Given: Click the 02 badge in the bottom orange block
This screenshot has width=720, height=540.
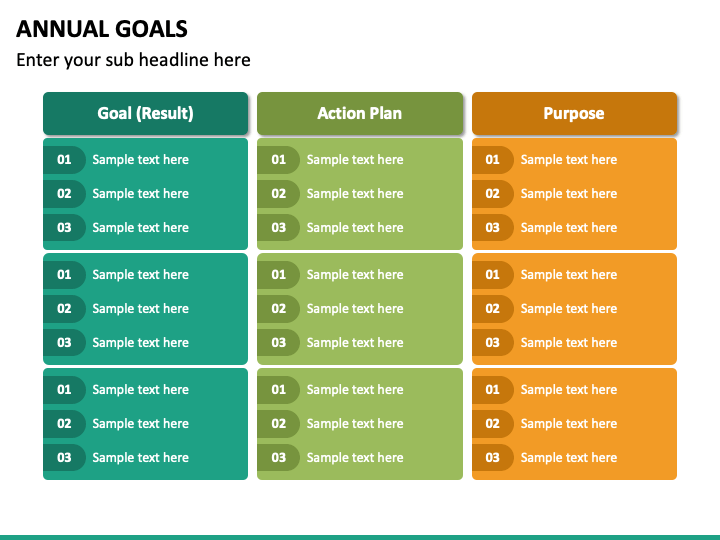Looking at the screenshot, I should pos(493,424).
